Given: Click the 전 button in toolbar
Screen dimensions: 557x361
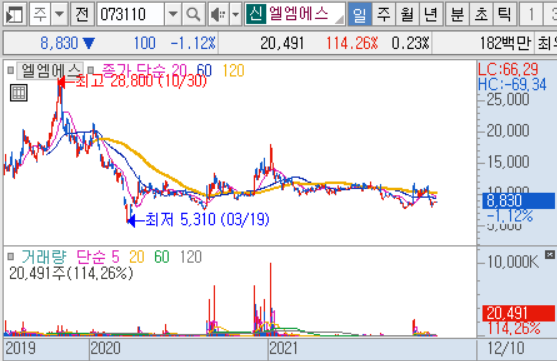Looking at the screenshot, I should coord(82,14).
